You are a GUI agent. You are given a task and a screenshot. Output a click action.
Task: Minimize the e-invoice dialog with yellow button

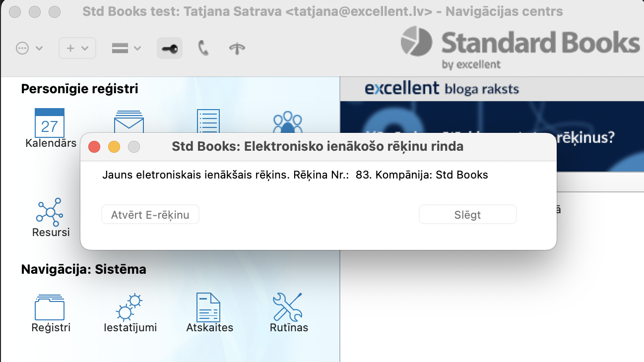pos(114,147)
